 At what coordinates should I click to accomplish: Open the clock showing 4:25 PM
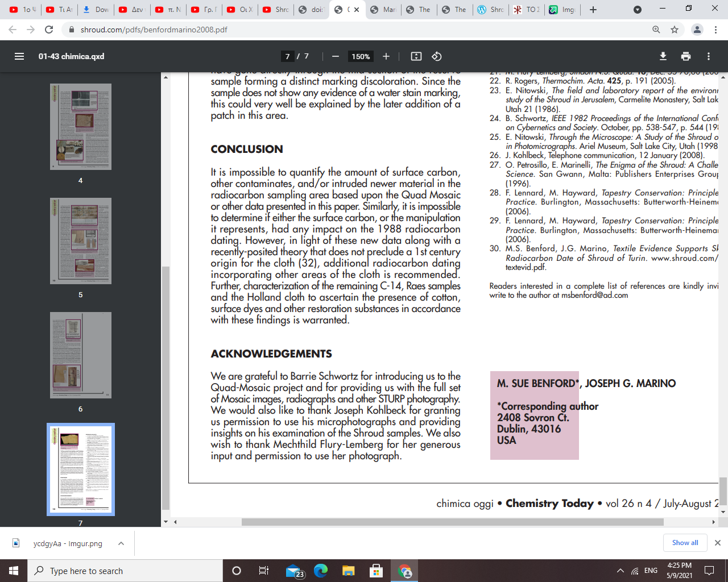680,571
